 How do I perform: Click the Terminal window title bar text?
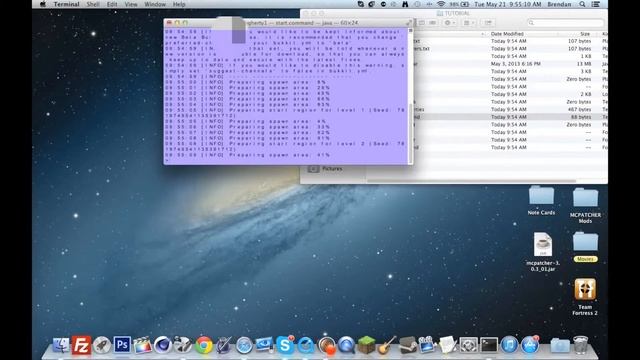pos(301,23)
